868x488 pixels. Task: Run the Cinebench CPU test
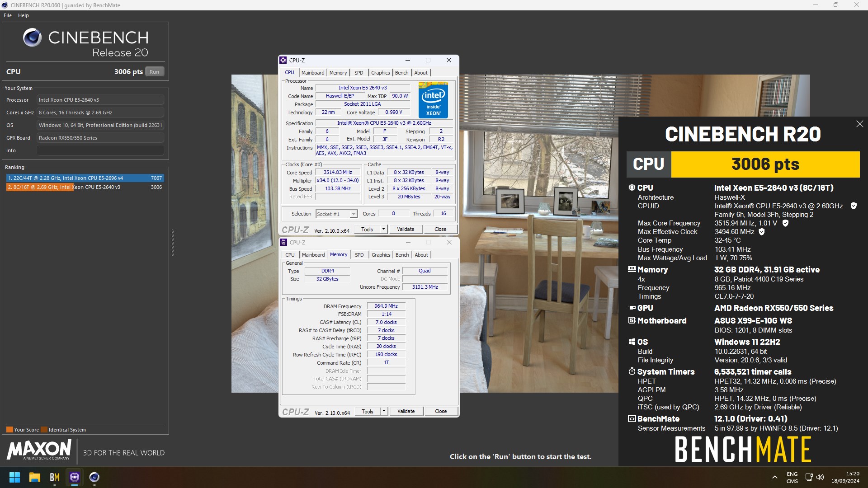[x=155, y=72]
